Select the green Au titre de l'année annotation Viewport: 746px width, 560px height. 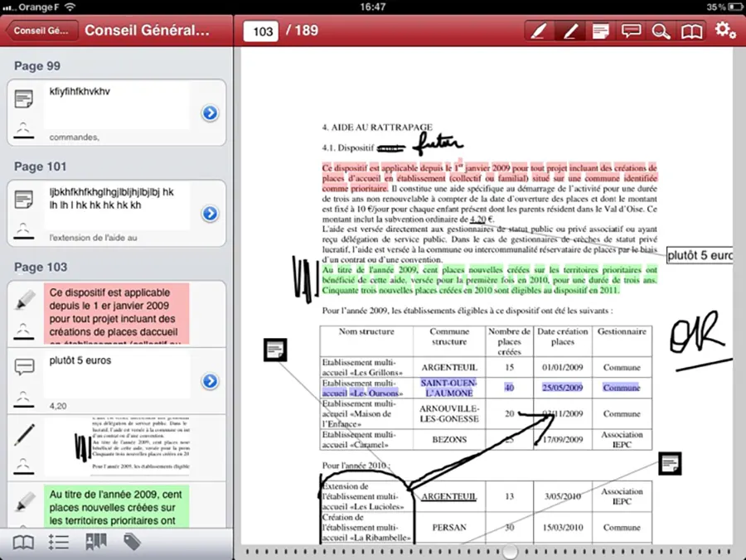[117, 506]
